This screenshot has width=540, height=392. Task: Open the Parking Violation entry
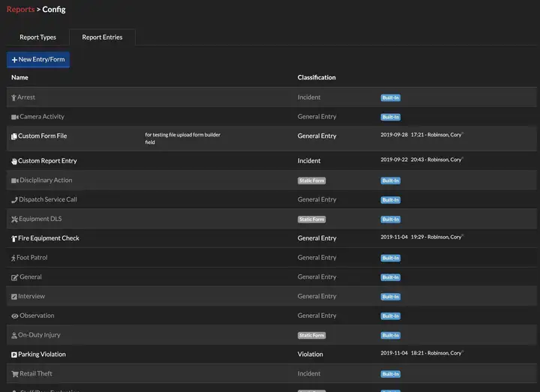[x=42, y=354]
